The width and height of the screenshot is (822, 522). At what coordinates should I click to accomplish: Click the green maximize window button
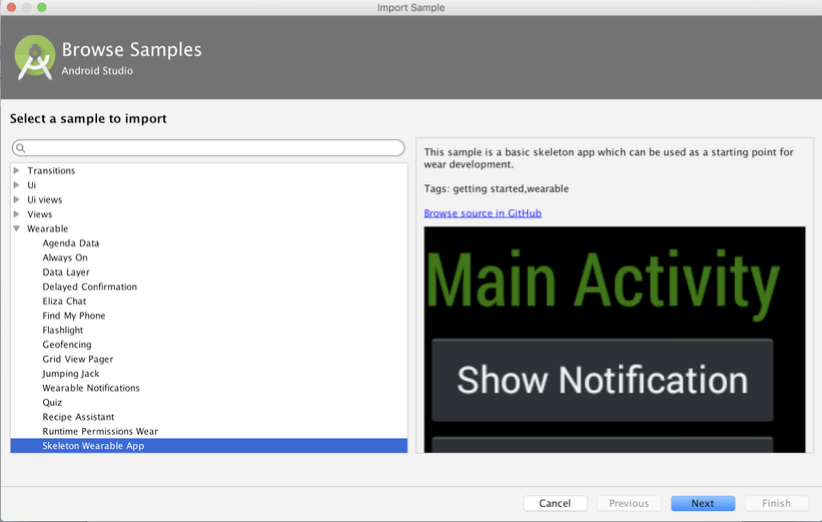(41, 7)
